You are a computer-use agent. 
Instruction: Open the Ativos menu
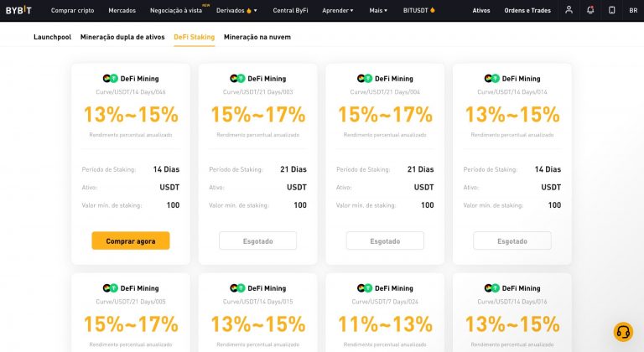481,11
